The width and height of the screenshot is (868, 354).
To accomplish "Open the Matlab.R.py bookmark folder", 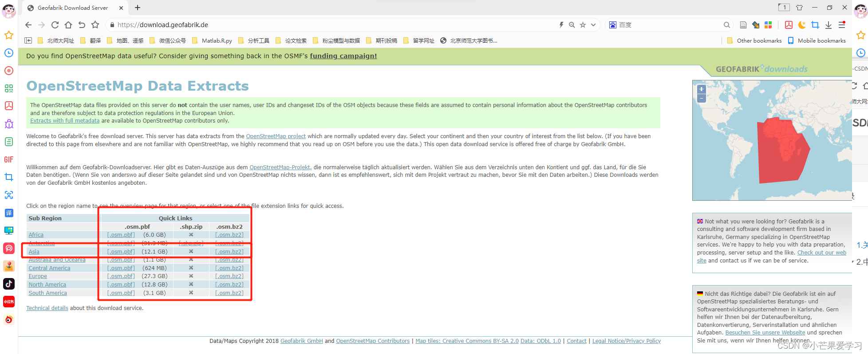I will click(x=212, y=40).
